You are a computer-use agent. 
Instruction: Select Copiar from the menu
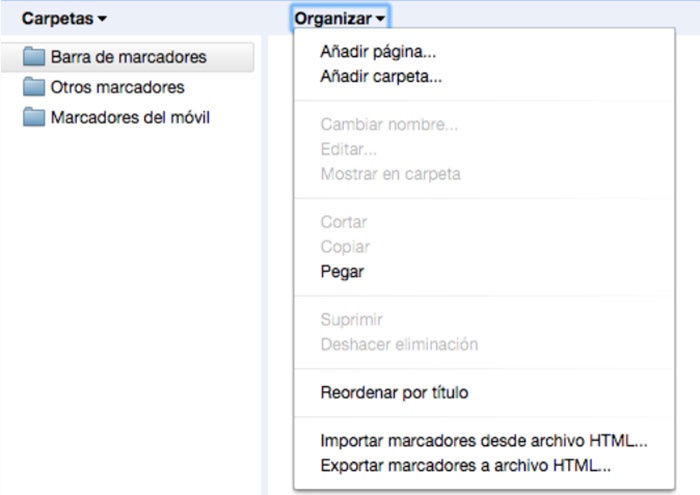point(345,246)
